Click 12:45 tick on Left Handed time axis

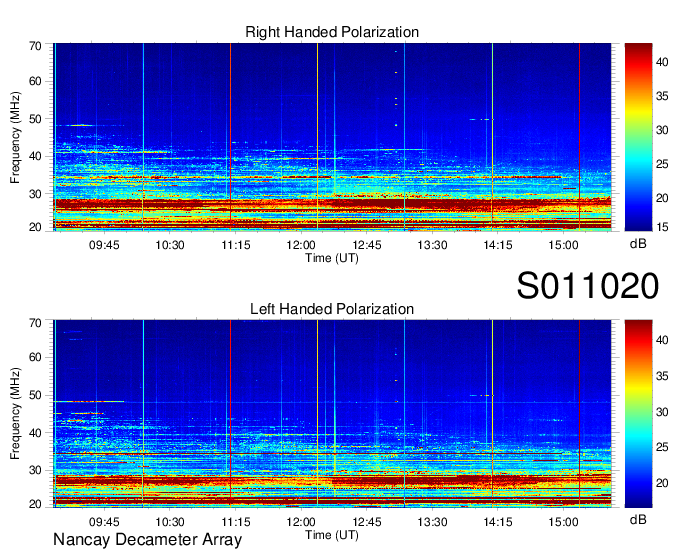coord(366,522)
